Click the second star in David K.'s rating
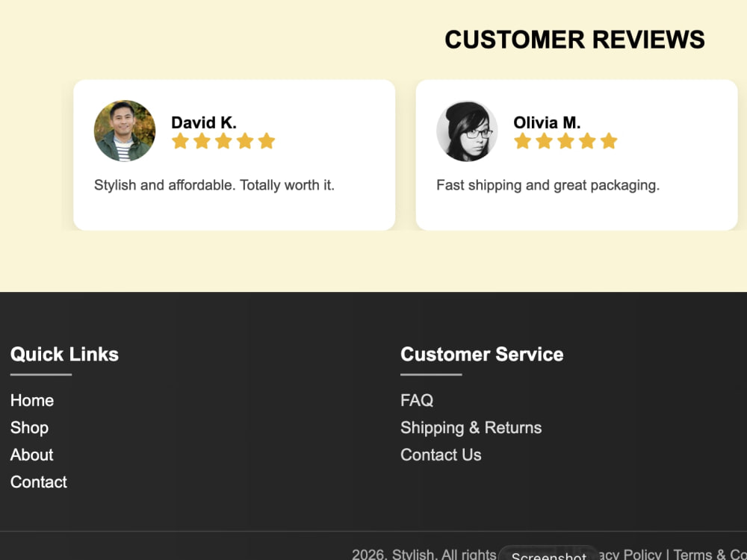747x560 pixels. [x=202, y=141]
